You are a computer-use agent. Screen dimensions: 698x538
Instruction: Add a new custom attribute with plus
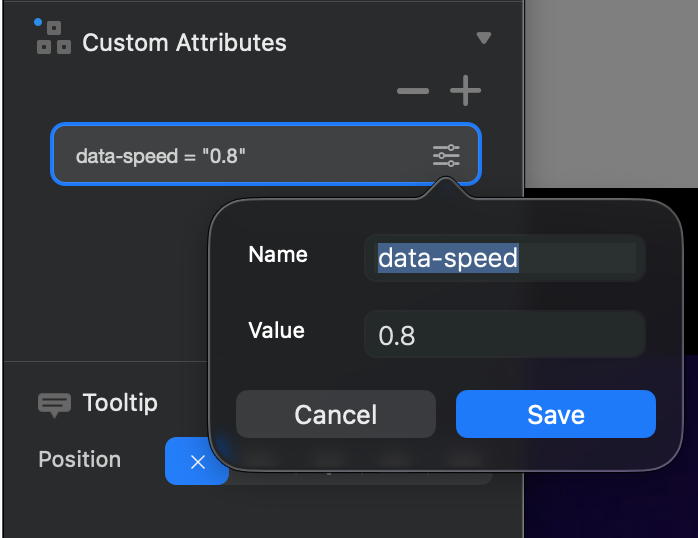pyautogui.click(x=465, y=91)
